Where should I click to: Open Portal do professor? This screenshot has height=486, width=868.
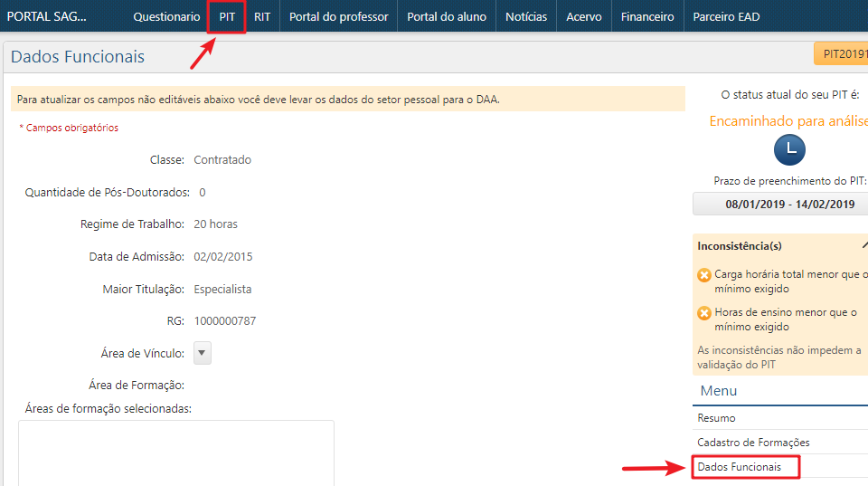pyautogui.click(x=338, y=17)
